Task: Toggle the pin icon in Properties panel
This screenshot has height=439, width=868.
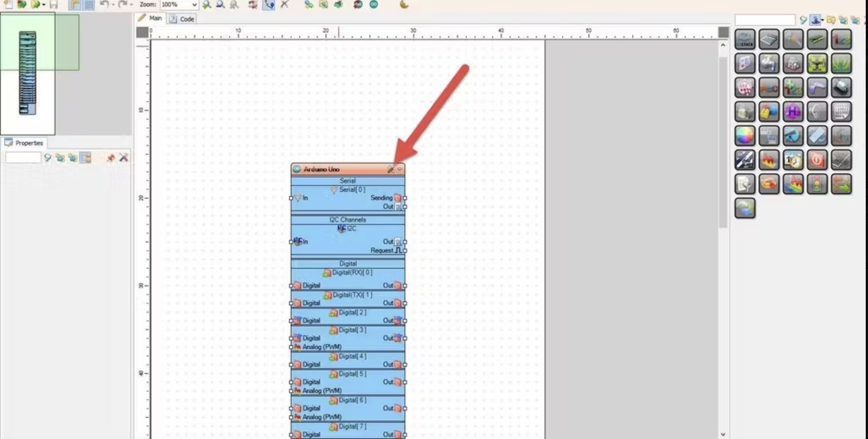Action: click(110, 158)
